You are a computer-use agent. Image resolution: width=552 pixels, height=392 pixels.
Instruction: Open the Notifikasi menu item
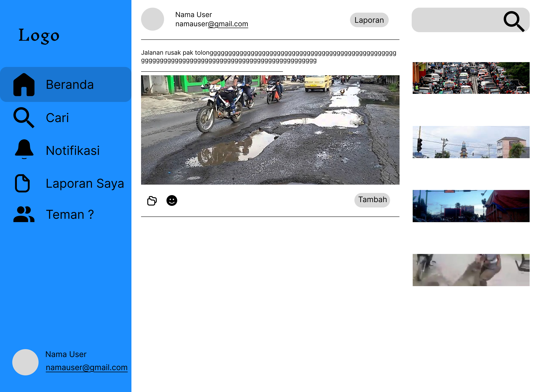73,151
